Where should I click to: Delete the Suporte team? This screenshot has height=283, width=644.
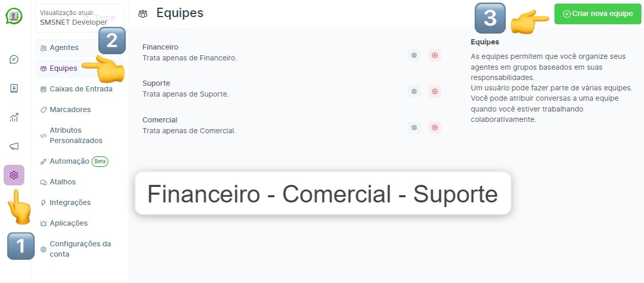(435, 91)
